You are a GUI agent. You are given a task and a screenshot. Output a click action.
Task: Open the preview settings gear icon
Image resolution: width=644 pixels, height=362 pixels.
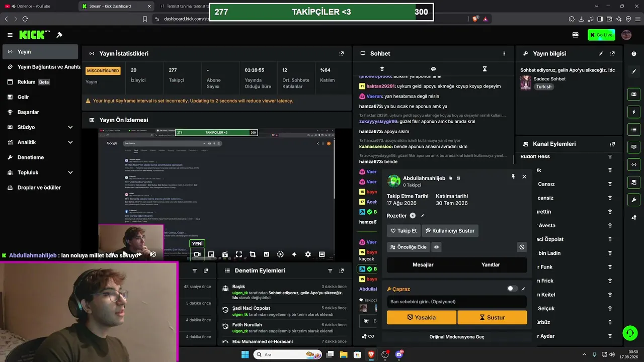[x=308, y=254]
